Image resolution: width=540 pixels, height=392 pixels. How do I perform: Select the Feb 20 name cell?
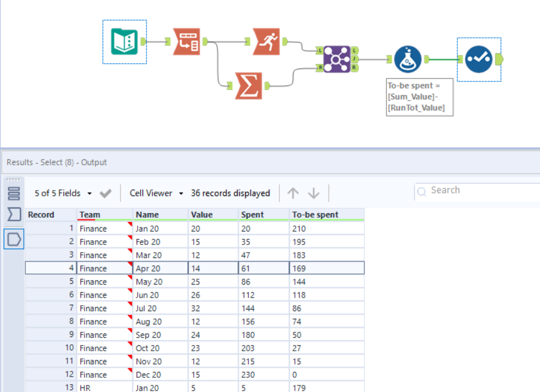(161, 242)
